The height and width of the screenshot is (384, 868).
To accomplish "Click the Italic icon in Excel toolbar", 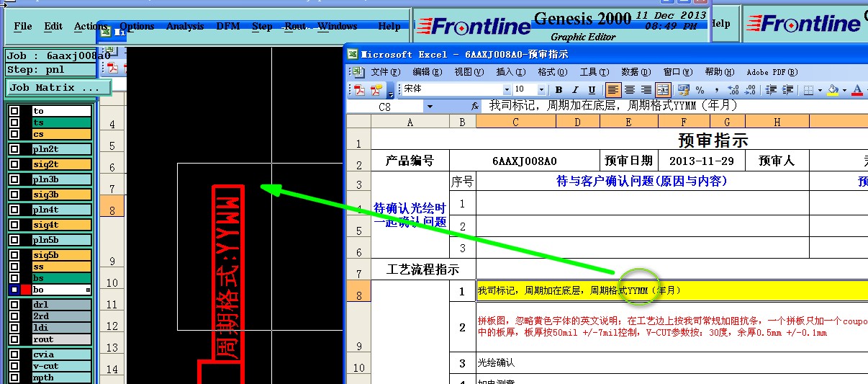I will [x=575, y=90].
